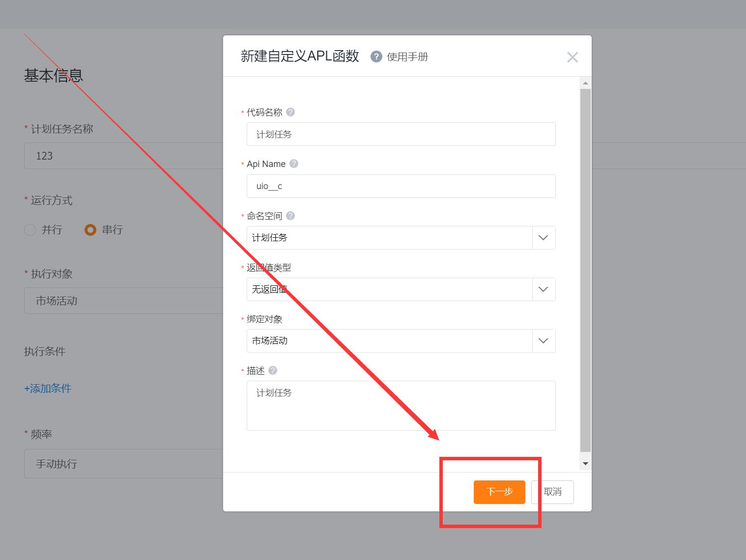This screenshot has height=560, width=746.
Task: Click the help icon next to 命名空间
Action: click(x=290, y=216)
